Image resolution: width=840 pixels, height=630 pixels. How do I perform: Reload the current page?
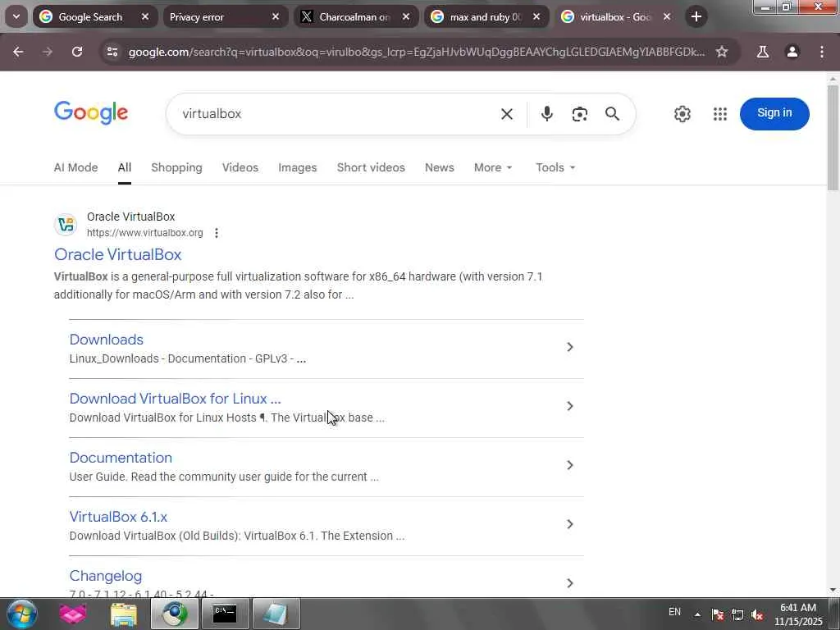[77, 52]
